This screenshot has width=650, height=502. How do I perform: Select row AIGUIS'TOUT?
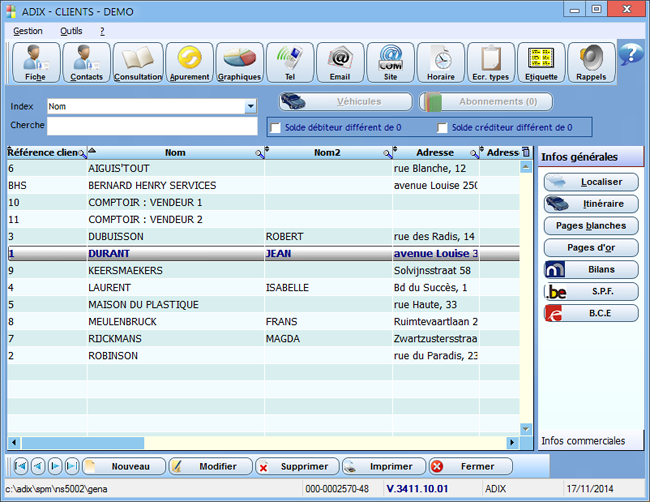tap(263, 168)
